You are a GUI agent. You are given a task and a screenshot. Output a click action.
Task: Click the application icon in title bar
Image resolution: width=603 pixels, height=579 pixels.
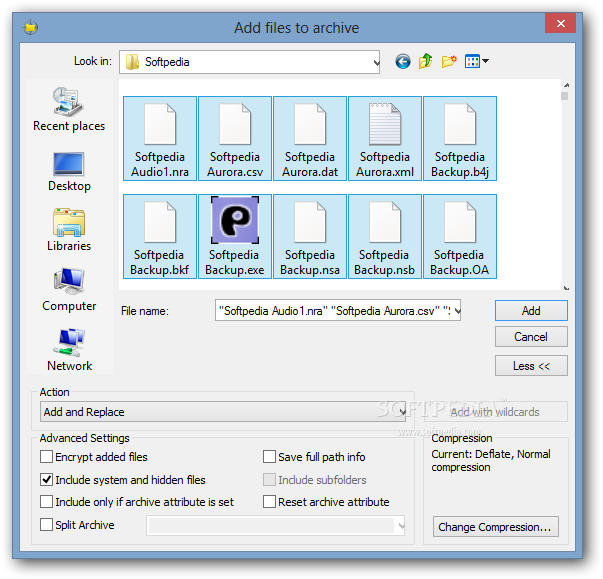tap(30, 27)
